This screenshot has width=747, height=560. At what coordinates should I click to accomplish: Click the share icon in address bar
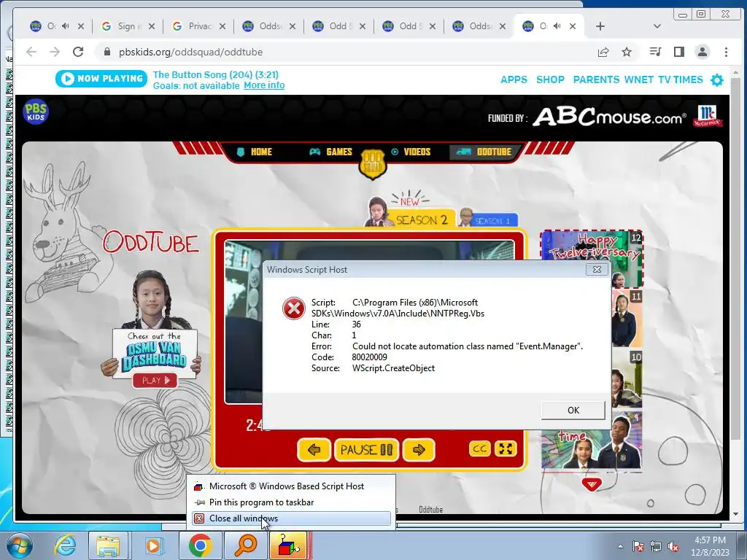pyautogui.click(x=603, y=52)
